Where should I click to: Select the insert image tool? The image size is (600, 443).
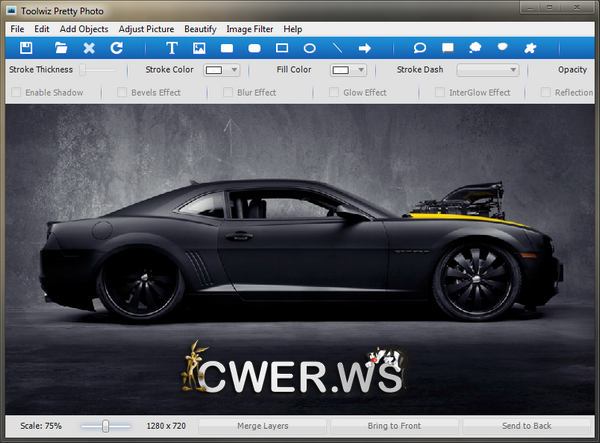pyautogui.click(x=199, y=48)
